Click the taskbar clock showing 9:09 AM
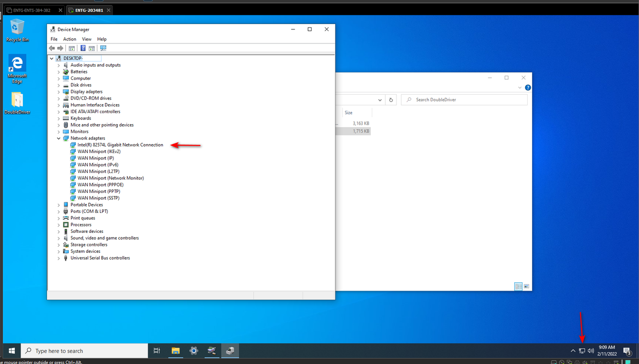 (607, 351)
